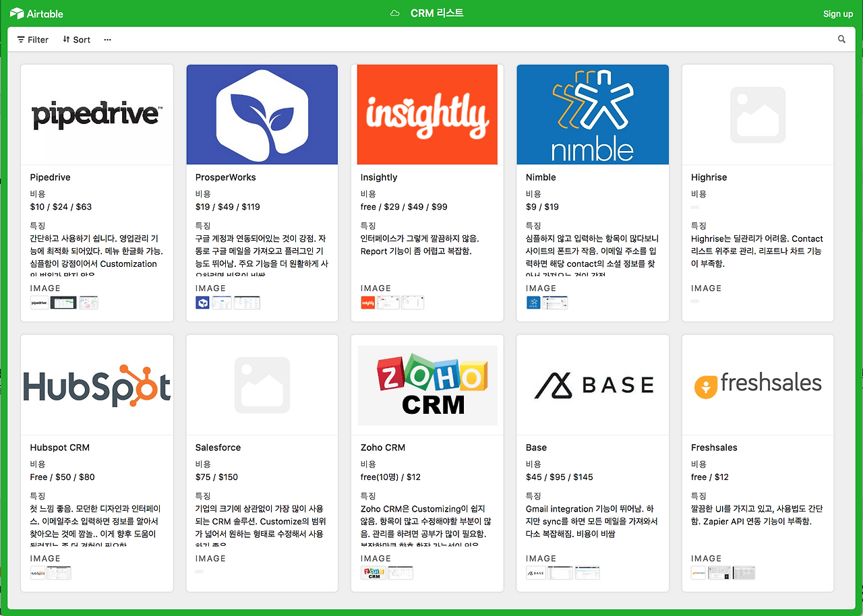Open the large orange Insightly cover image

click(x=427, y=115)
